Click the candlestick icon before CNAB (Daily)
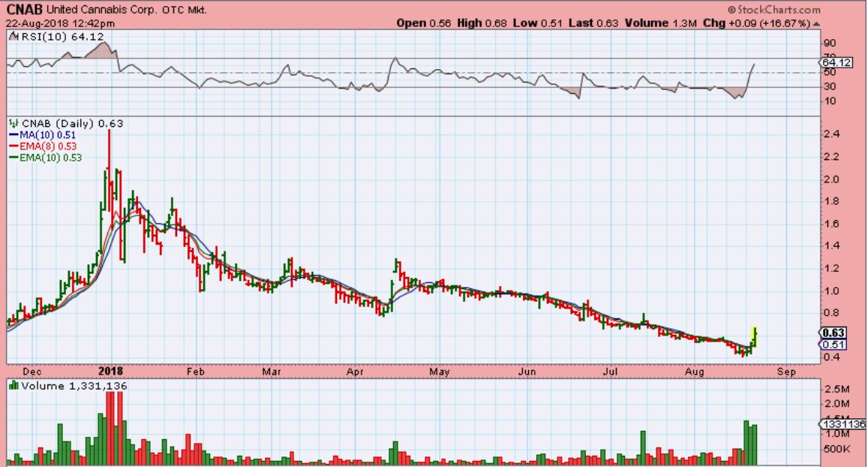This screenshot has width=868, height=467. click(x=14, y=123)
